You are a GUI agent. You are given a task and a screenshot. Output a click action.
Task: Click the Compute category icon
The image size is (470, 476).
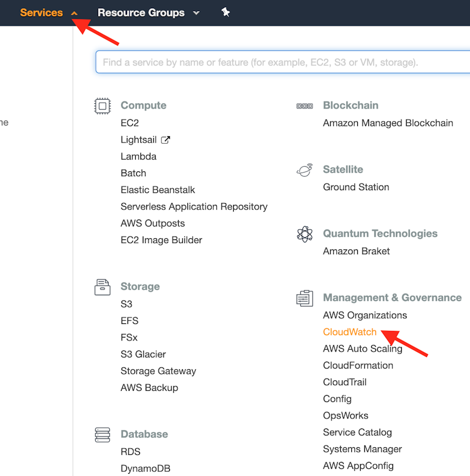click(x=102, y=106)
